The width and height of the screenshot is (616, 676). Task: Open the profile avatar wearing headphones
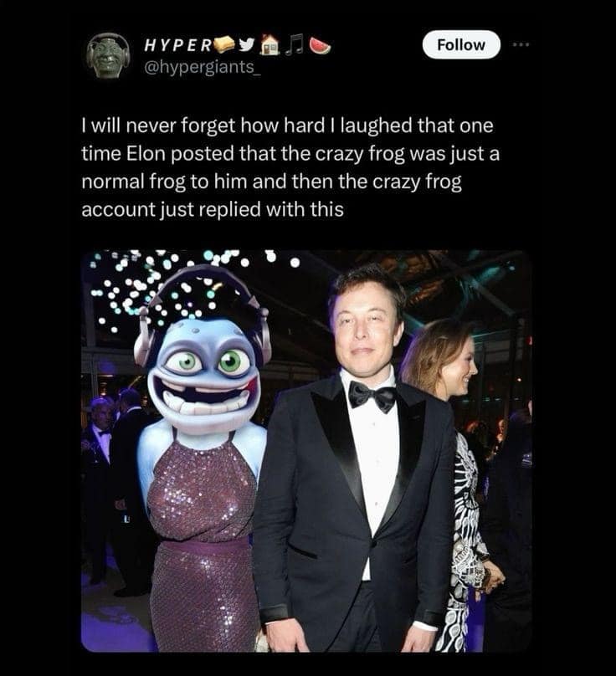108,55
